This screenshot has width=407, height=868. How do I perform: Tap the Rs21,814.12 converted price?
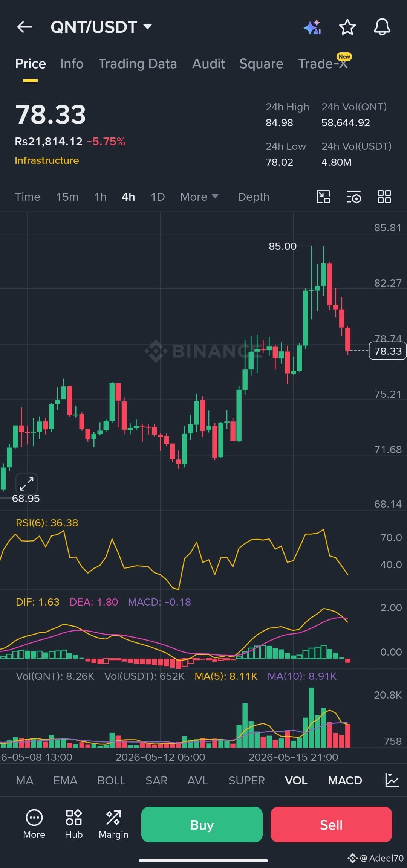tap(49, 141)
